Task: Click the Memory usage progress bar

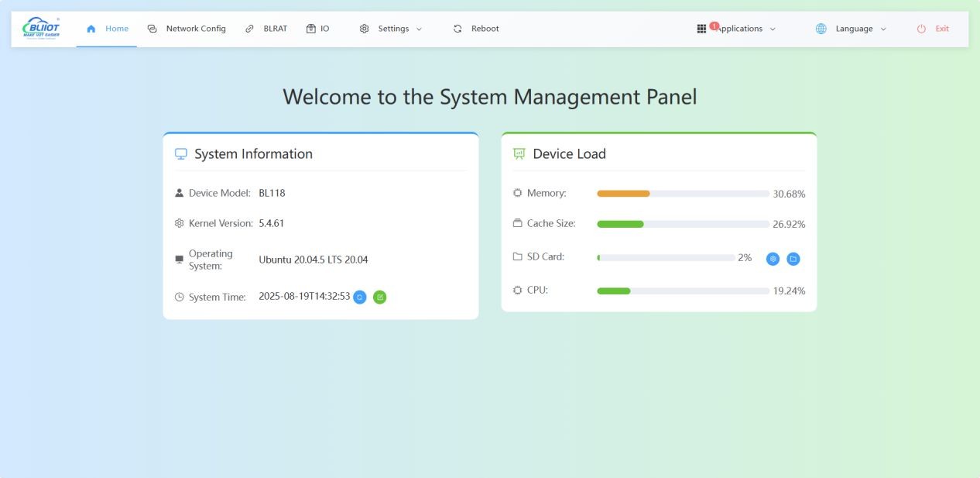Action: pyautogui.click(x=683, y=194)
